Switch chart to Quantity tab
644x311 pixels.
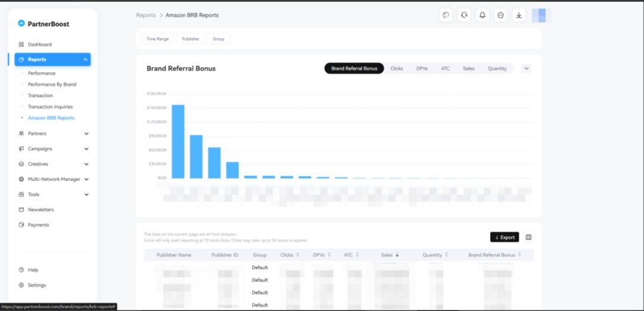tap(497, 69)
